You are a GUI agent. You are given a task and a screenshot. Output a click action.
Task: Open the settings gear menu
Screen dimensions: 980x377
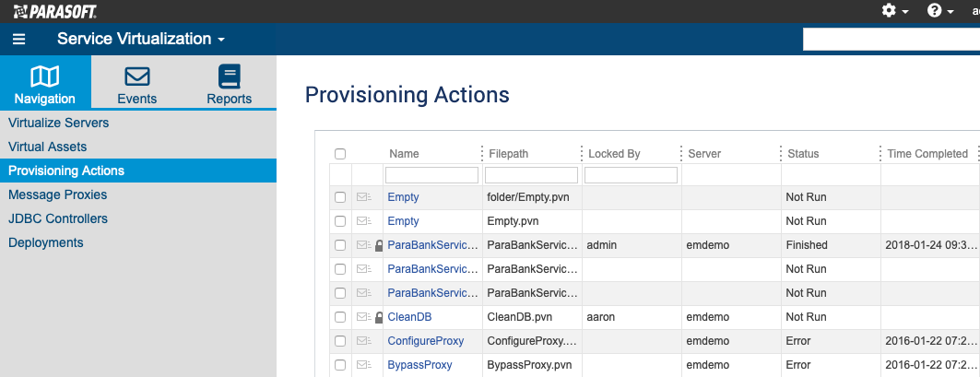coord(894,11)
